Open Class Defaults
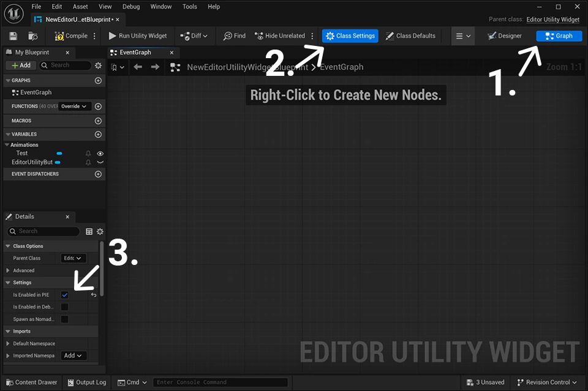This screenshot has width=588, height=391. click(x=410, y=36)
